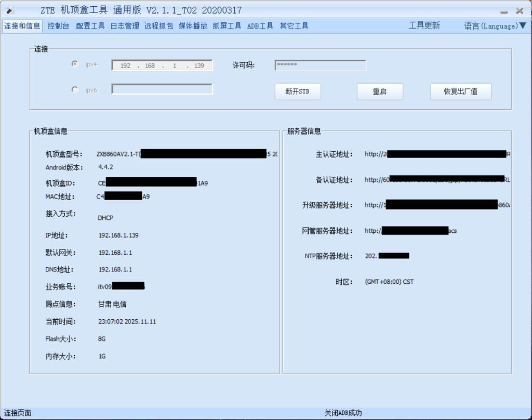
Task: Open the 配置工具 tab
Action: tap(90, 25)
